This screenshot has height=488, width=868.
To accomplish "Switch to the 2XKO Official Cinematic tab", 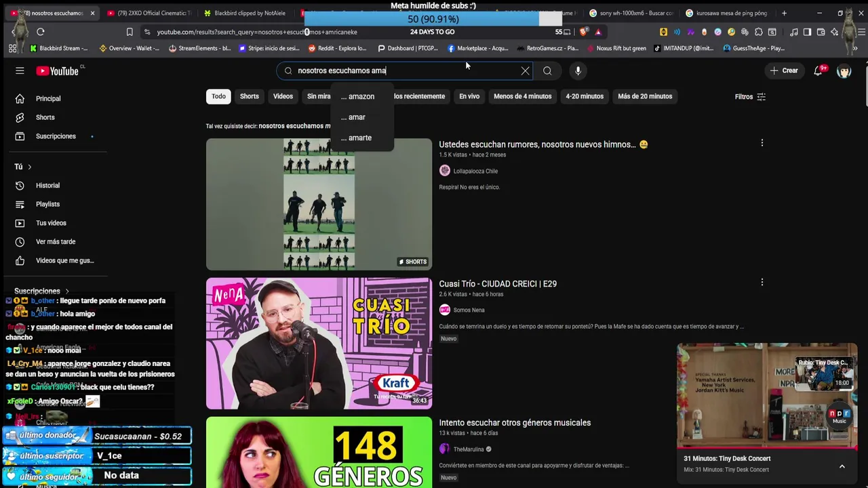I will pos(149,13).
